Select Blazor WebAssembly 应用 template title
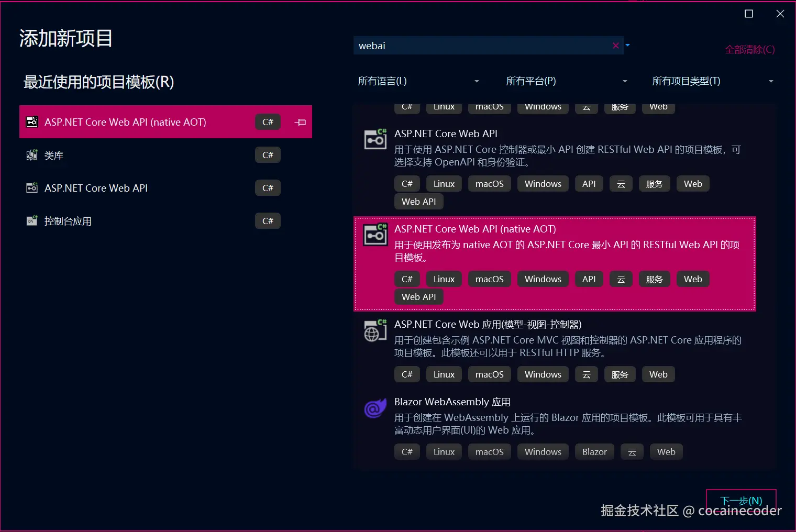This screenshot has height=532, width=796. pyautogui.click(x=452, y=402)
